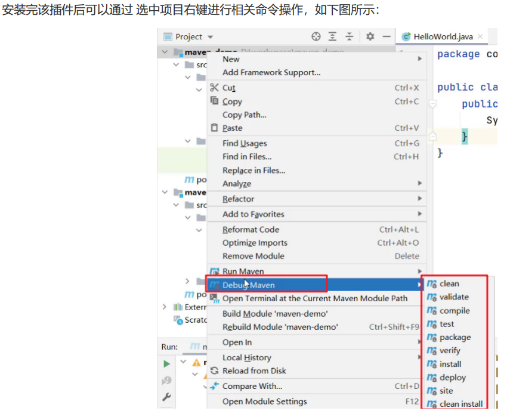Choose Add Framework Support
Image resolution: width=510 pixels, height=420 pixels.
317,73
